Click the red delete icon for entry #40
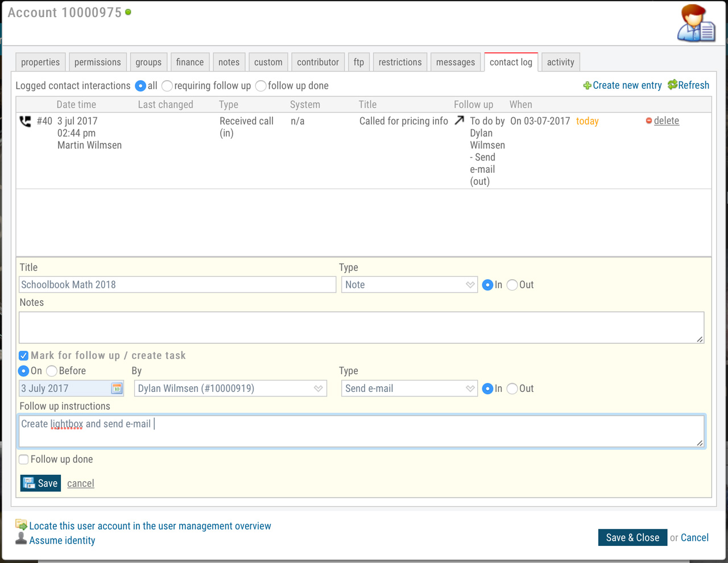The width and height of the screenshot is (728, 563). point(649,121)
